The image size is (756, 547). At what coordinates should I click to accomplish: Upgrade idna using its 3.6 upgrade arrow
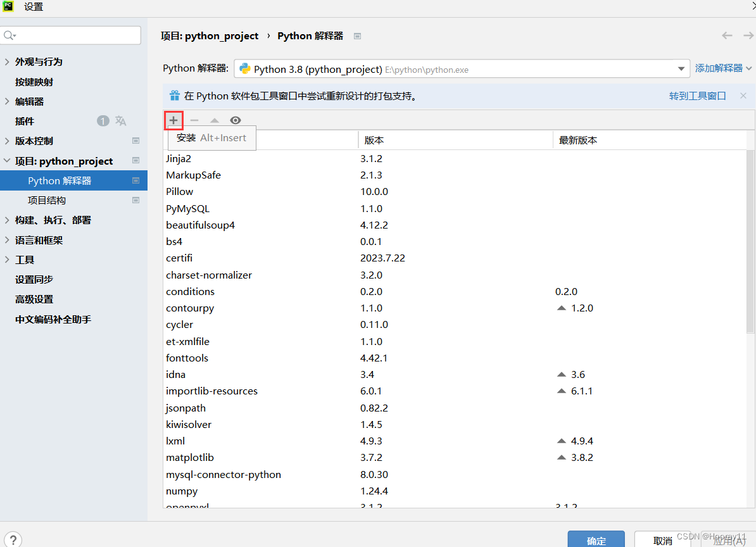561,374
